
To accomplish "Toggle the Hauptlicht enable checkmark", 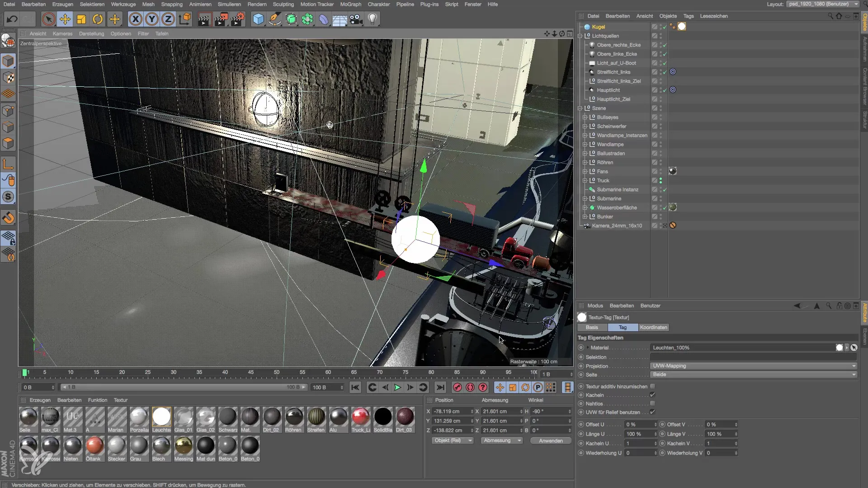I will pyautogui.click(x=665, y=90).
